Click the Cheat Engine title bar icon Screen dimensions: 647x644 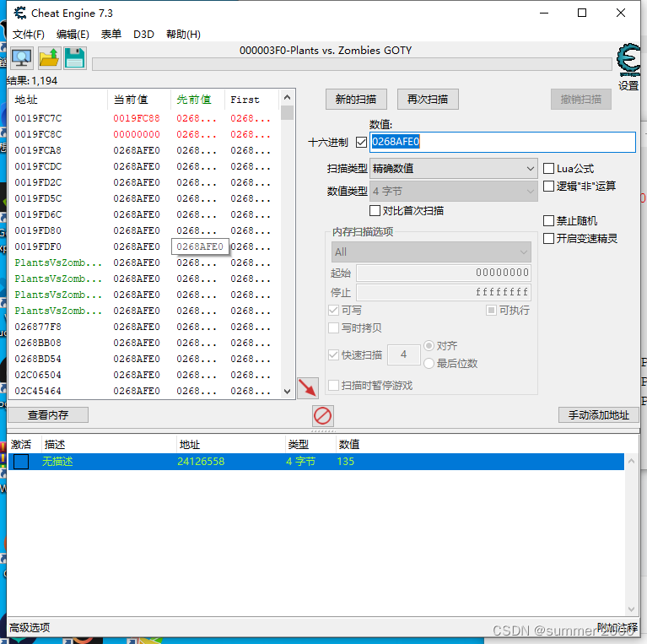19,13
